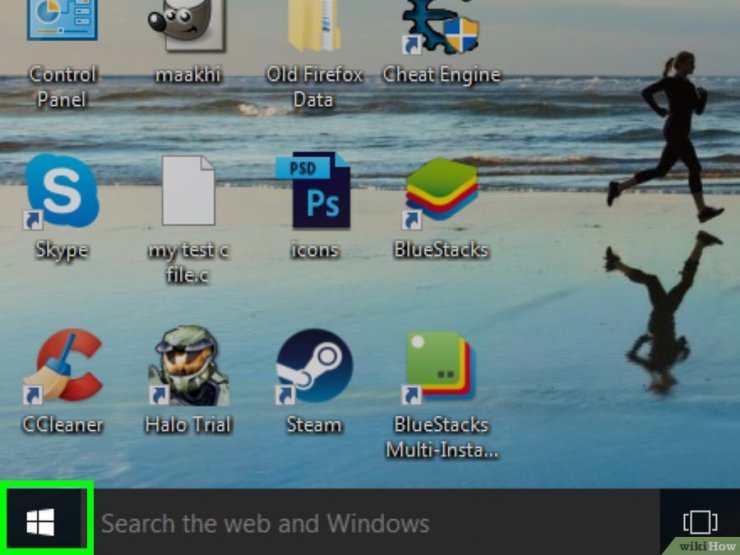Open the maakhi GIMP file icon
The height and width of the screenshot is (555, 740).
187,25
